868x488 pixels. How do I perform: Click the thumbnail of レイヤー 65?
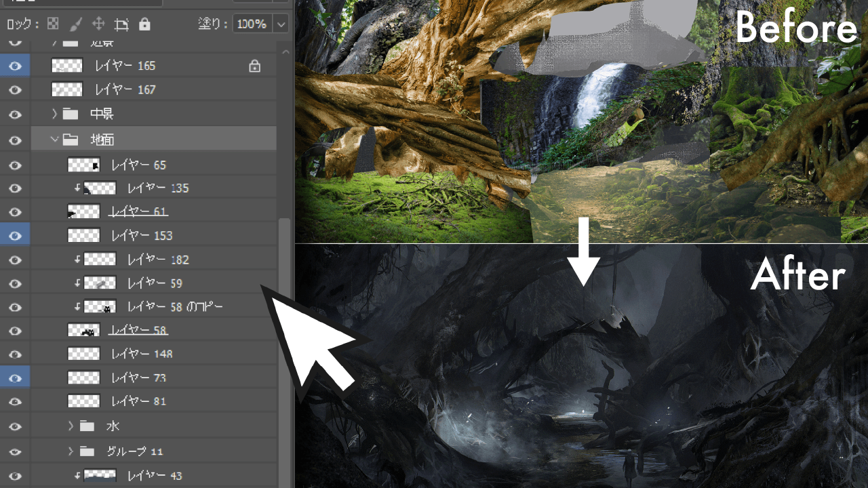click(x=83, y=165)
